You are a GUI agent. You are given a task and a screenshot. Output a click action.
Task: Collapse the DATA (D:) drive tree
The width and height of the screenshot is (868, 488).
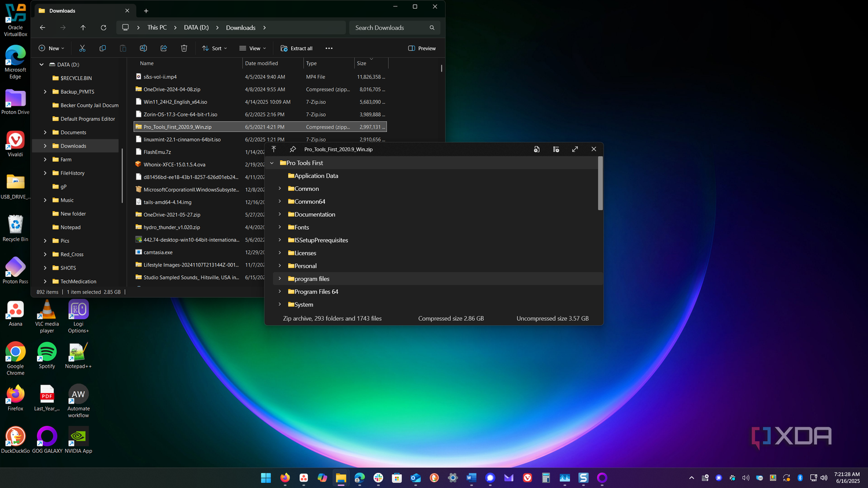coord(42,65)
